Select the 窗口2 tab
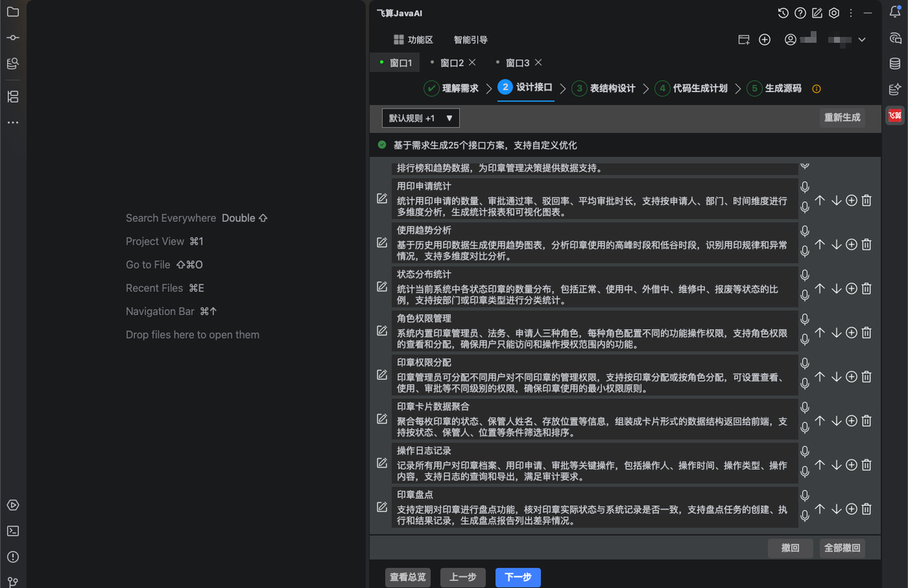908x588 pixels. point(452,62)
